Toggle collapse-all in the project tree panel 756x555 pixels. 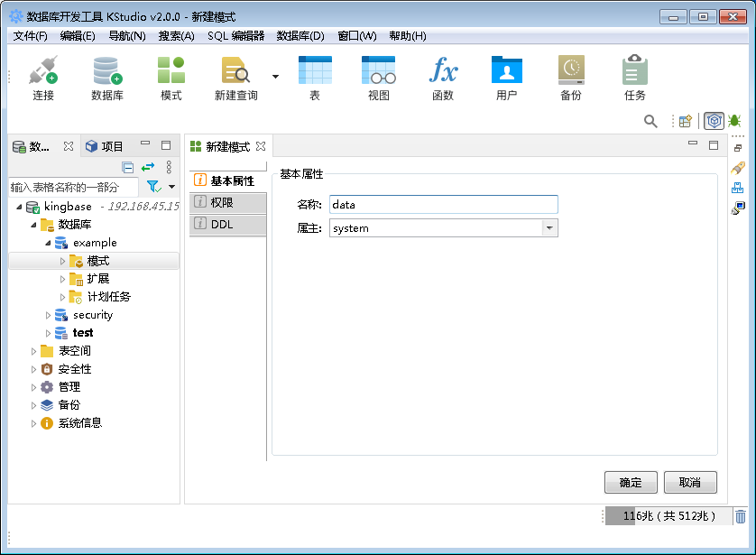click(x=128, y=167)
